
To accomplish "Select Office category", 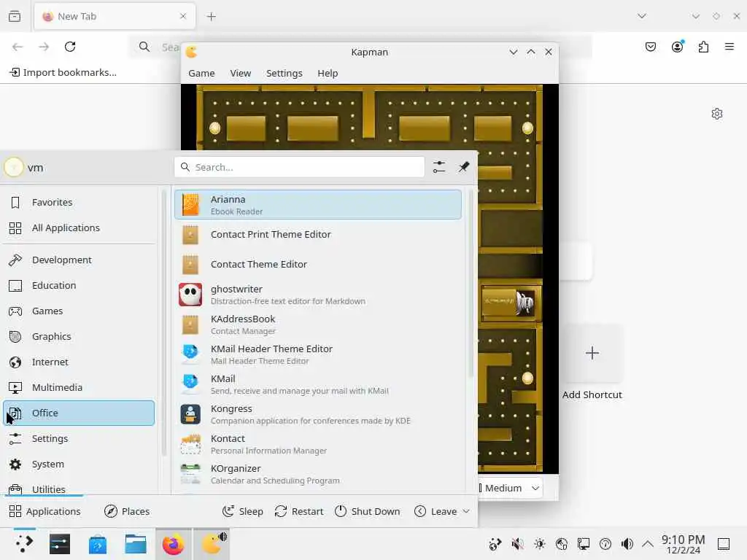I will [79, 413].
